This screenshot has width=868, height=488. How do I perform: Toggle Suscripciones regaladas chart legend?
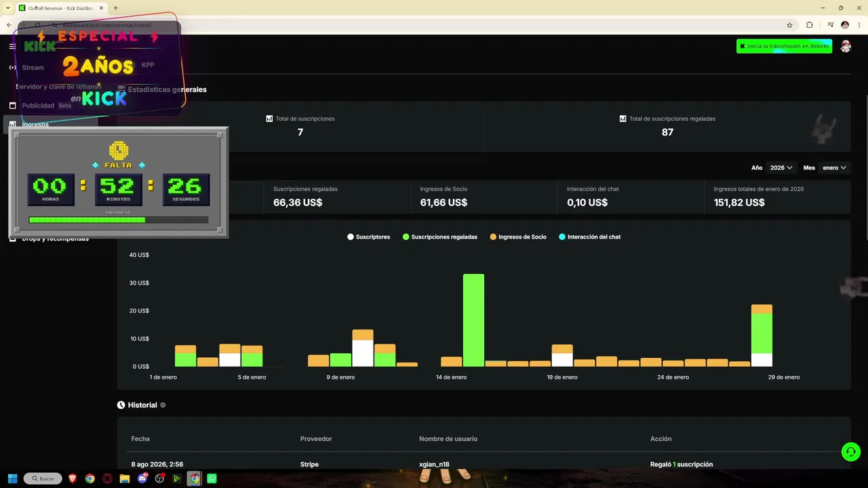[x=440, y=237]
